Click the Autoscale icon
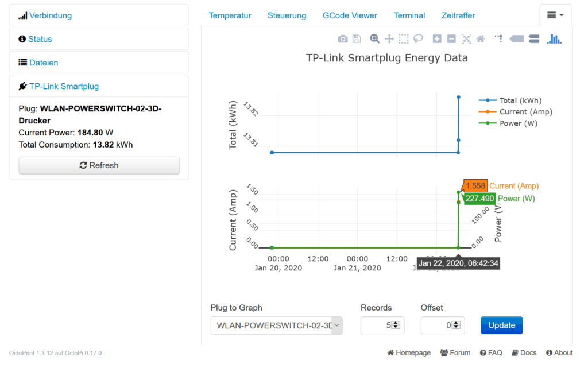The height and width of the screenshot is (380, 588). (466, 39)
